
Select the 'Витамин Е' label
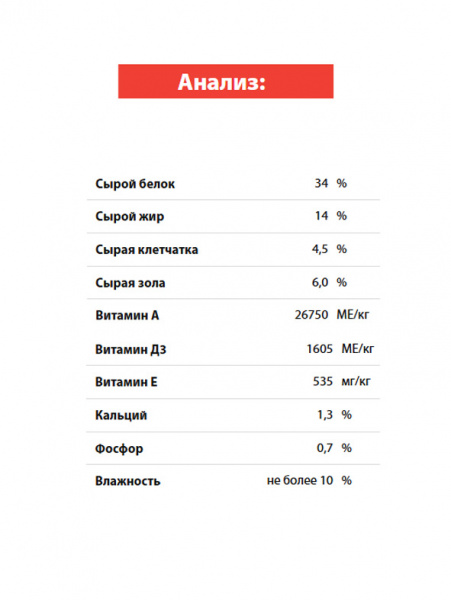click(126, 382)
